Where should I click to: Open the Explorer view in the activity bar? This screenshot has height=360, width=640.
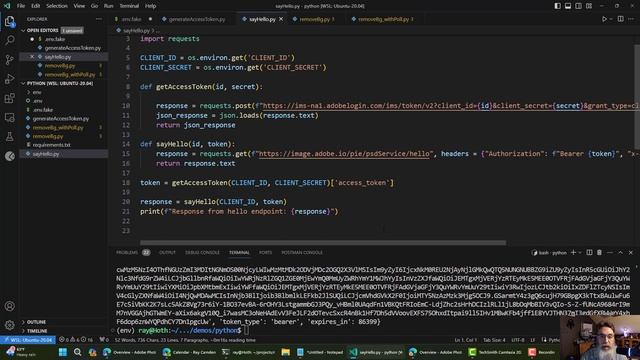9,21
